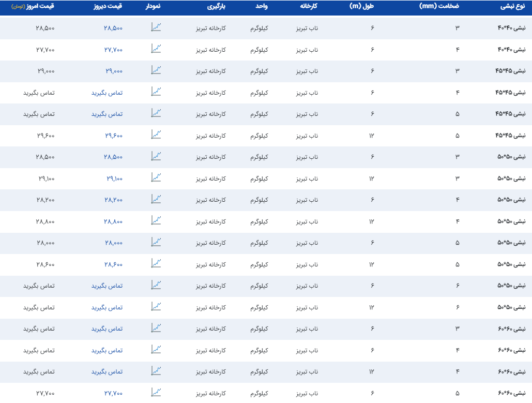Viewport: 532px width, 403px height.
Task: Open chart for 60*60 angle, 3mm thickness
Action: point(156,328)
